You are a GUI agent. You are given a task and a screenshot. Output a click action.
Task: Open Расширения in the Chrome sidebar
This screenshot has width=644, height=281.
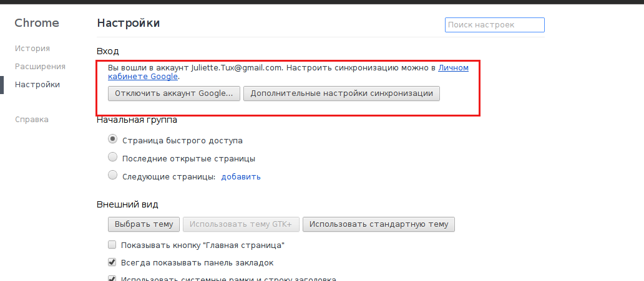pos(40,67)
